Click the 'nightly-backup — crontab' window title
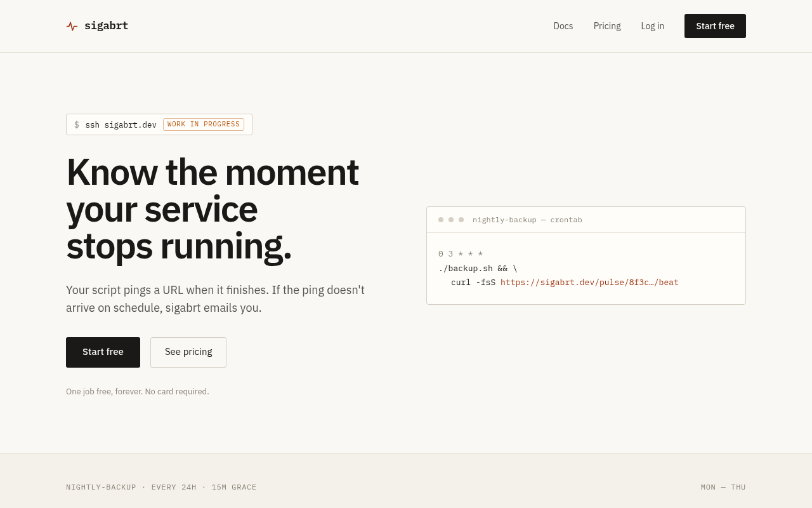The height and width of the screenshot is (508, 812). tap(527, 220)
